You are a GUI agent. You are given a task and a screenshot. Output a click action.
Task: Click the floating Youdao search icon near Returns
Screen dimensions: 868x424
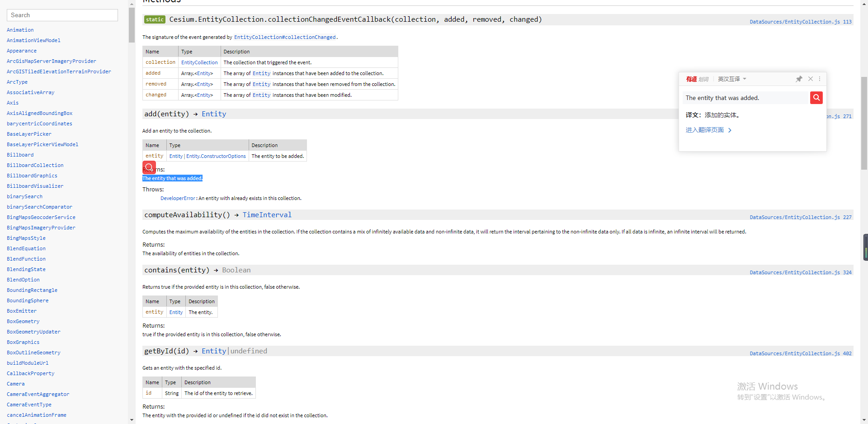(x=149, y=167)
